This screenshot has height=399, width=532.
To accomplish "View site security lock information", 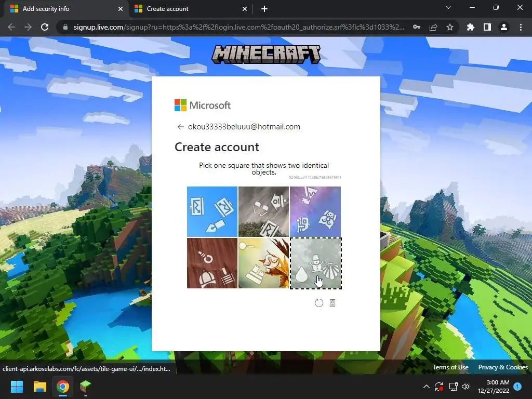I will click(65, 27).
